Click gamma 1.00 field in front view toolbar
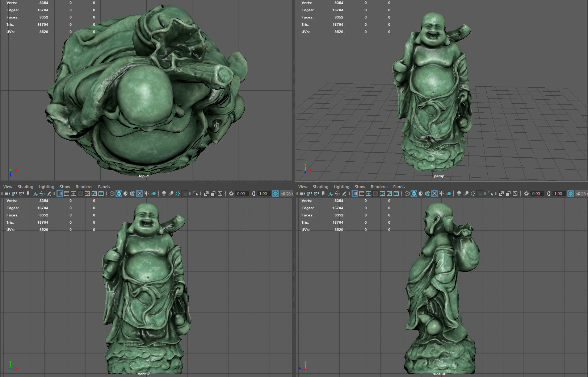The image size is (588, 377). 264,194
